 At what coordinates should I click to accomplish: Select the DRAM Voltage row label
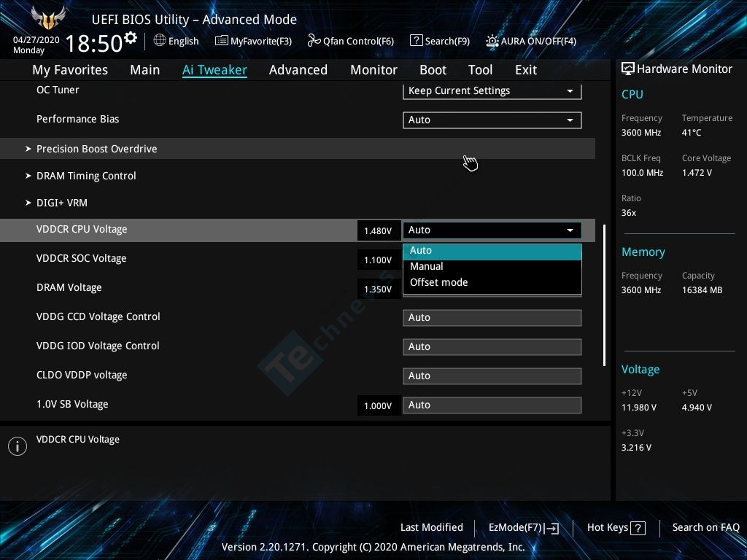click(69, 287)
